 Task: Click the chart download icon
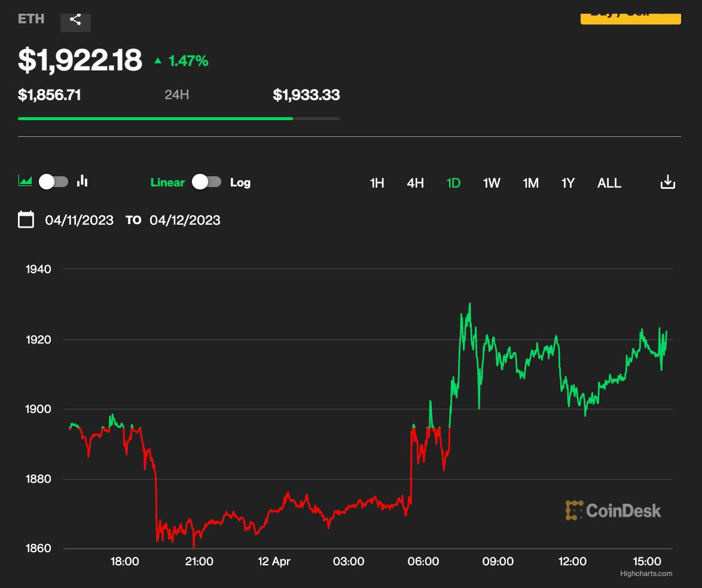[668, 182]
